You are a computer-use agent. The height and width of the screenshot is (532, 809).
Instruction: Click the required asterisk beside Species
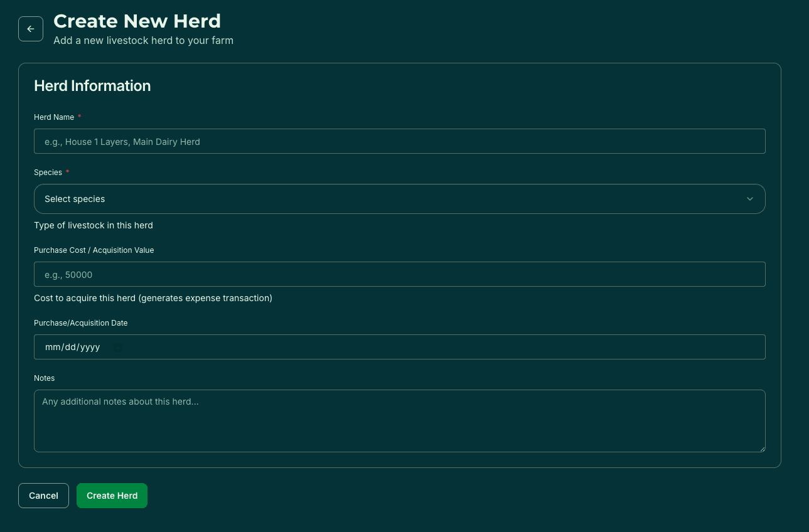67,171
